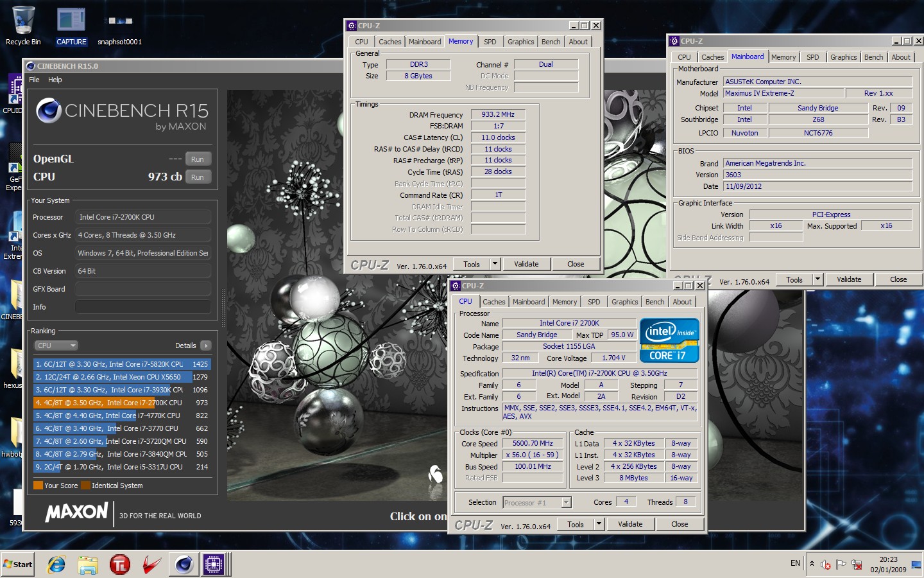Open Windows Explorer folder on taskbar
This screenshot has width=924, height=578.
coord(88,565)
